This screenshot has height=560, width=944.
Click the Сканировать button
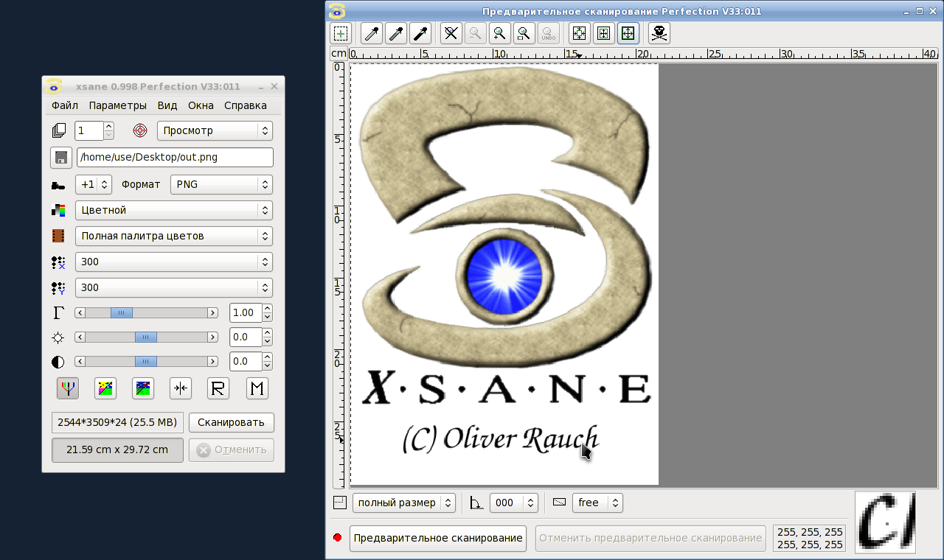tap(232, 422)
